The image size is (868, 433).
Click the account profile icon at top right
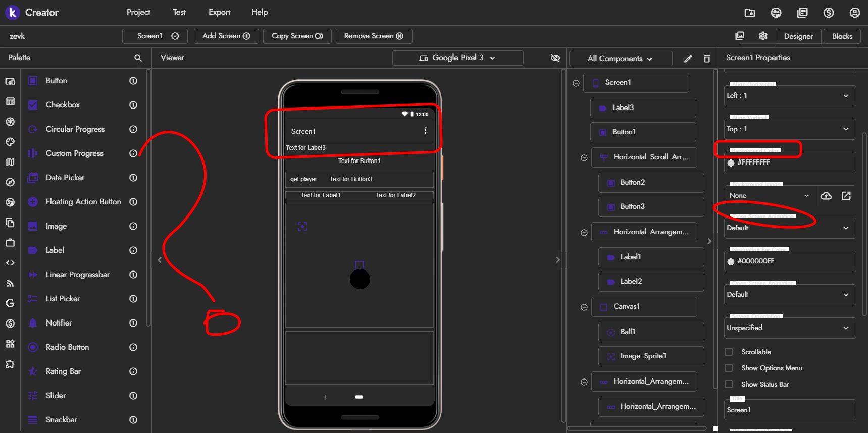(854, 13)
